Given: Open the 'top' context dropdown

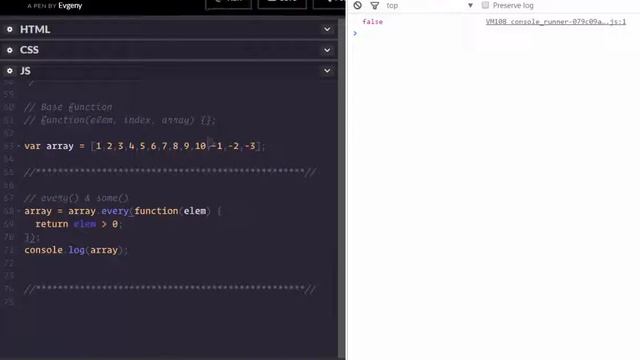Looking at the screenshot, I should pos(429,5).
